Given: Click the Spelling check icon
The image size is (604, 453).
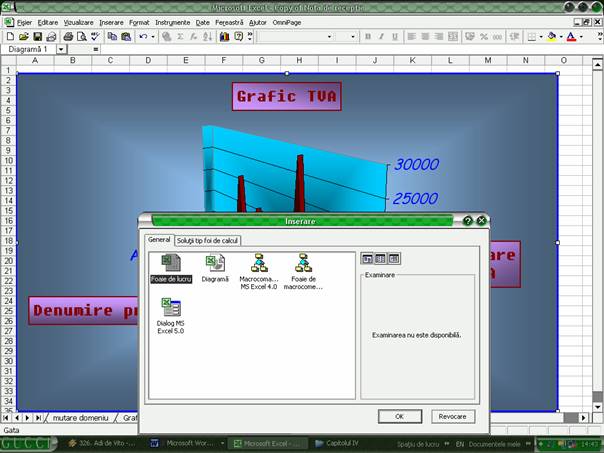Looking at the screenshot, I should 95,37.
